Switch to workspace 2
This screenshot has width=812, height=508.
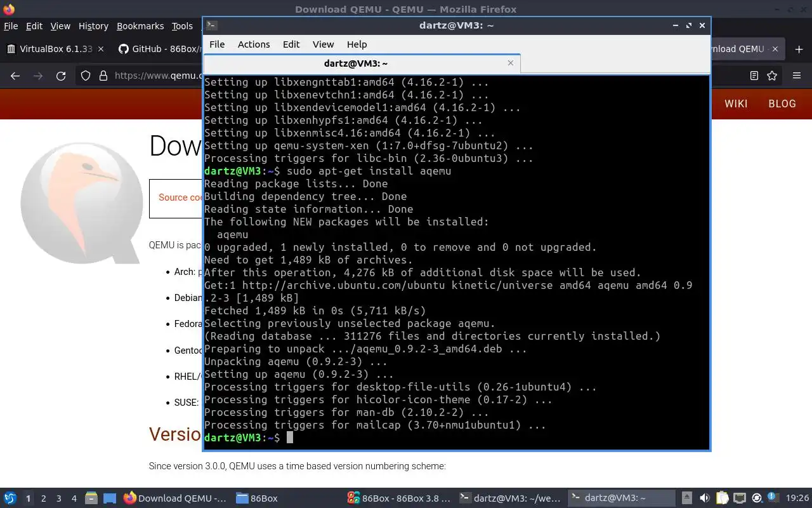click(44, 498)
